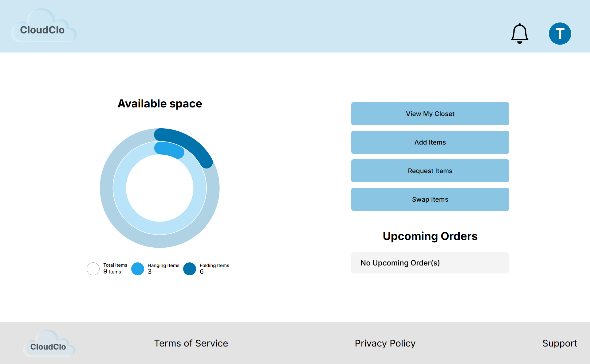Click the Total Items legend circle
The width and height of the screenshot is (590, 364).
click(x=93, y=269)
